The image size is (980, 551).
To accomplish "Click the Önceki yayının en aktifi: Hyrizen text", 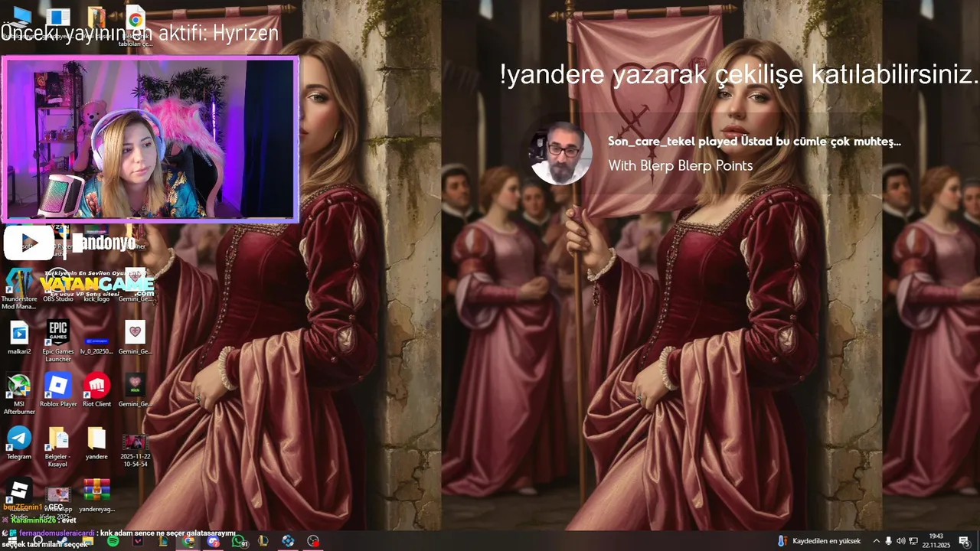I will pyautogui.click(x=139, y=34).
